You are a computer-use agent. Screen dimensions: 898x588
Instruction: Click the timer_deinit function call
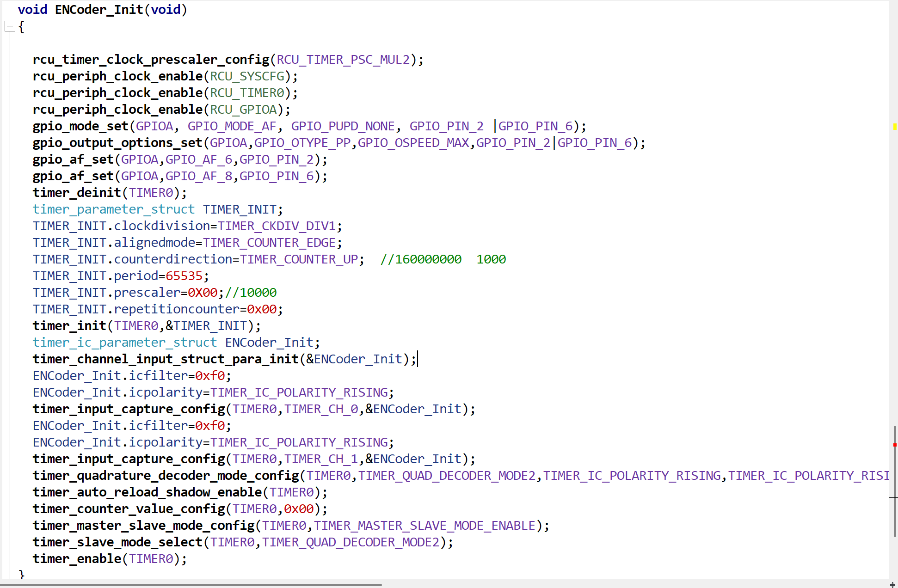pyautogui.click(x=77, y=193)
